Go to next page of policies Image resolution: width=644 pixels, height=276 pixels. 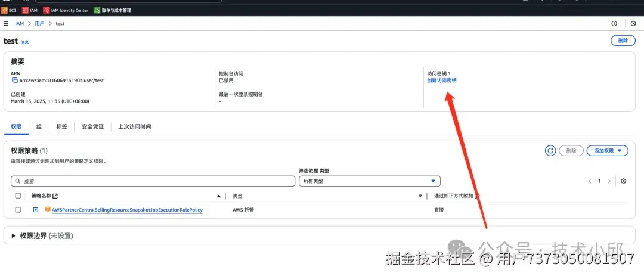[609, 181]
